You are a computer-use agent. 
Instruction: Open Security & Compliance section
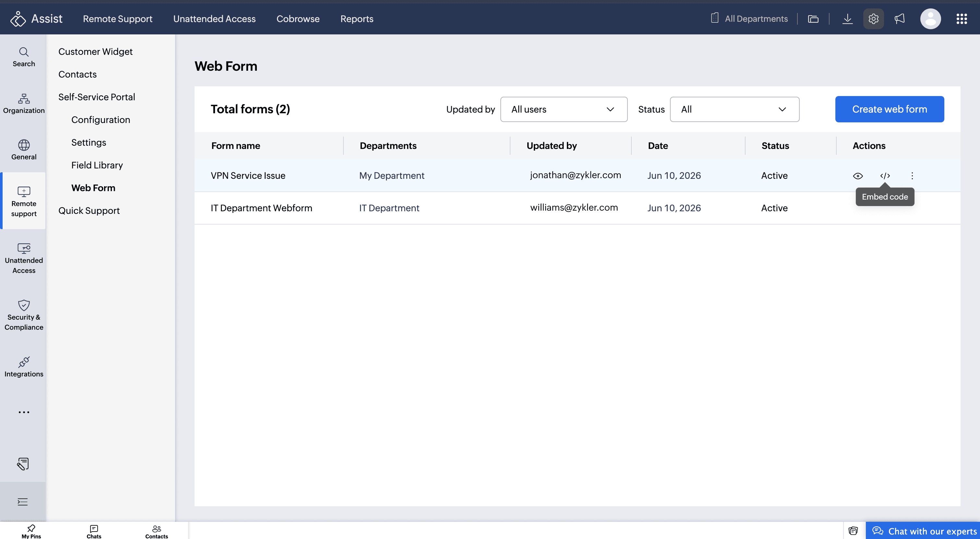24,315
